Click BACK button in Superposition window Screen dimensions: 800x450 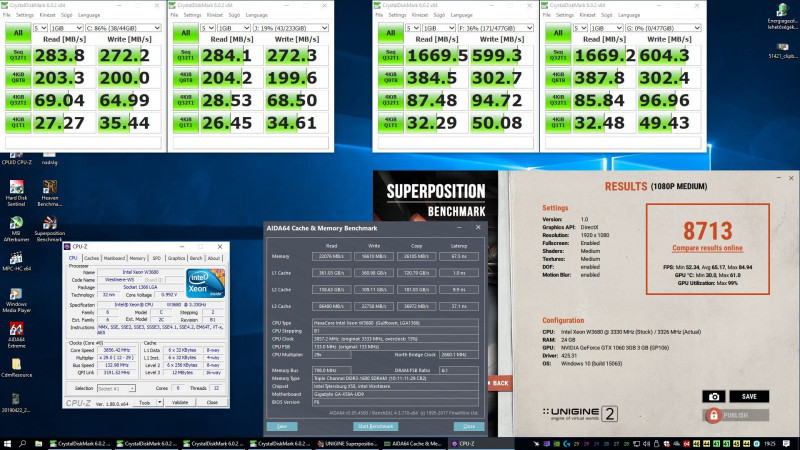point(499,383)
